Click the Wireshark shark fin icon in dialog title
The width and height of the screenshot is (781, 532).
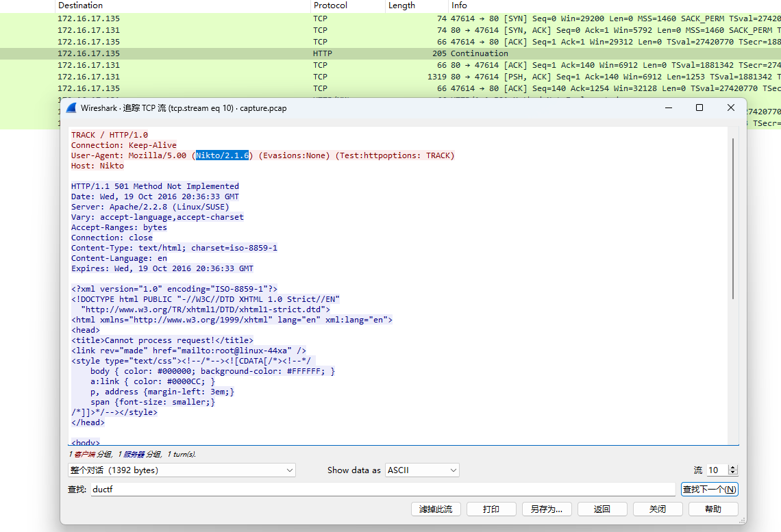[71, 108]
